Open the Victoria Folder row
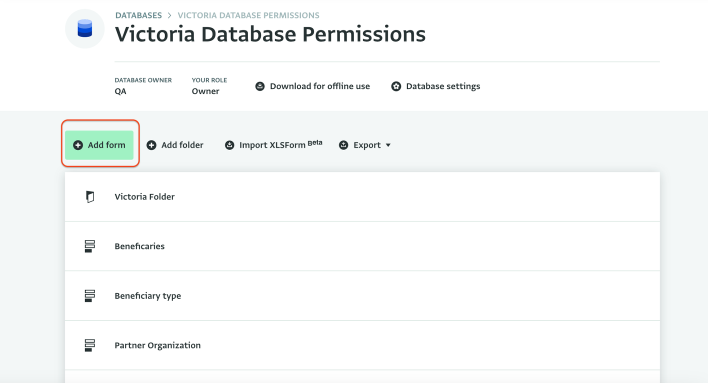 pyautogui.click(x=362, y=197)
